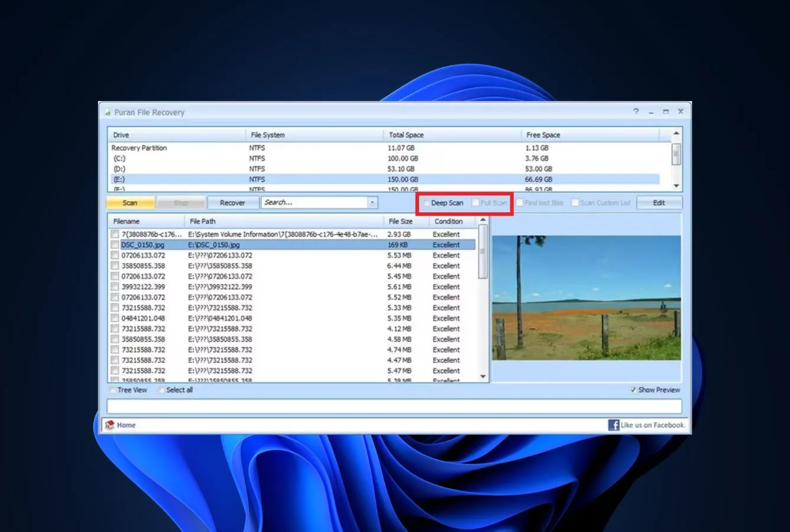This screenshot has width=790, height=532.
Task: Click the E:\???\04841201.048 path cell
Action: click(220, 318)
